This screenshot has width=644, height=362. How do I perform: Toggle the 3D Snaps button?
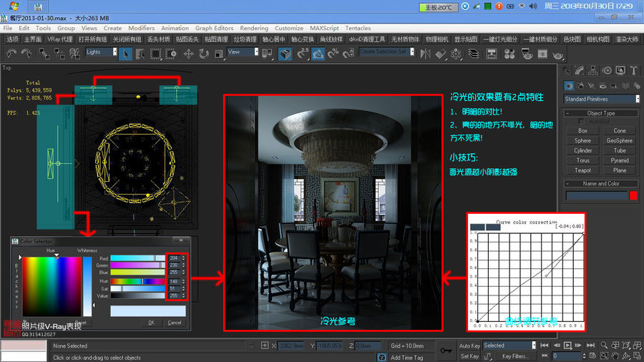303,54
